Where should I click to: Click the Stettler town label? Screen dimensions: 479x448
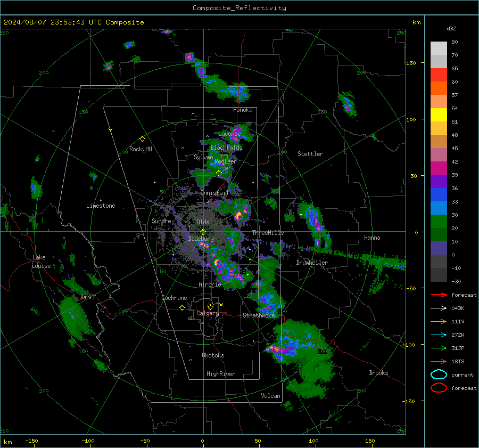coord(310,154)
